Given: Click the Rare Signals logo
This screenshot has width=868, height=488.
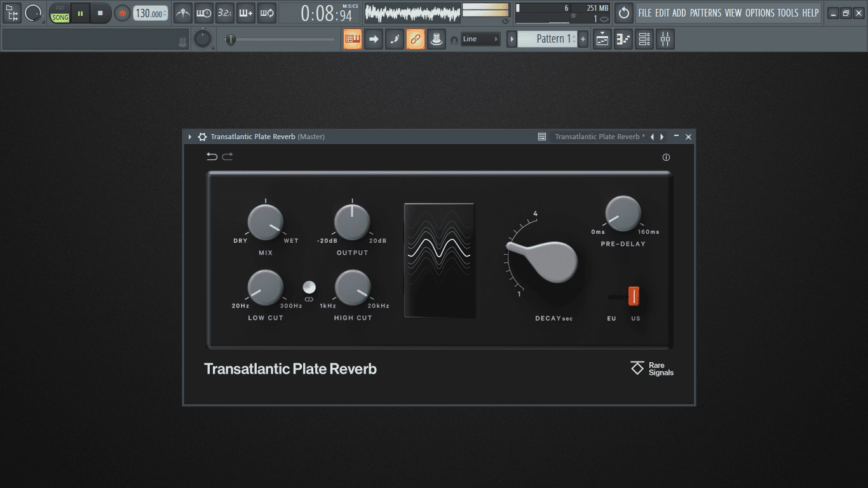Looking at the screenshot, I should click(652, 369).
